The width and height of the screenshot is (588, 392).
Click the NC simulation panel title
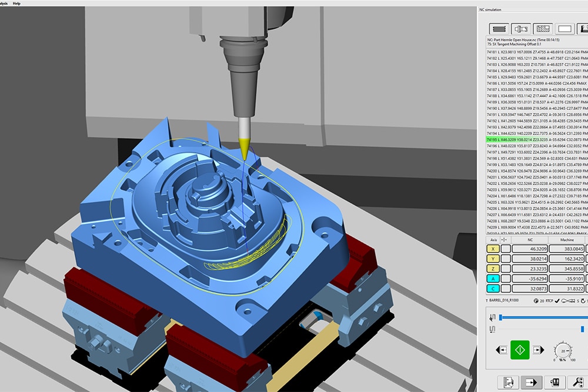[490, 10]
